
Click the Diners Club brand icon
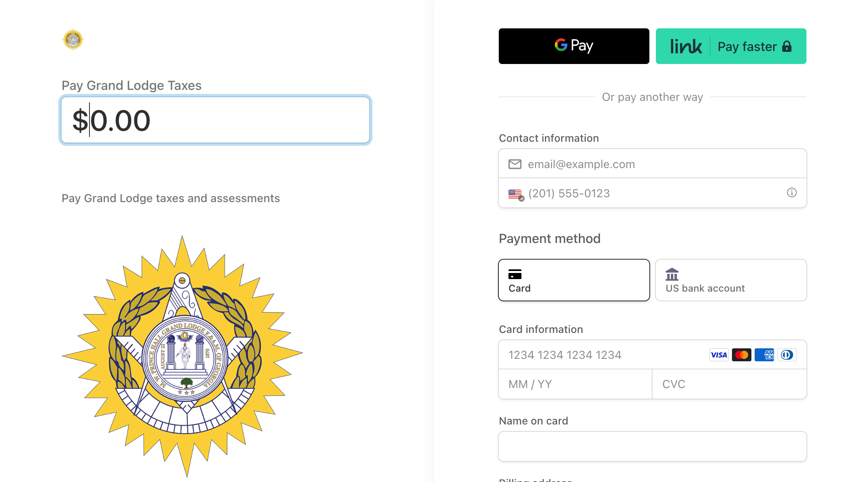click(x=787, y=355)
